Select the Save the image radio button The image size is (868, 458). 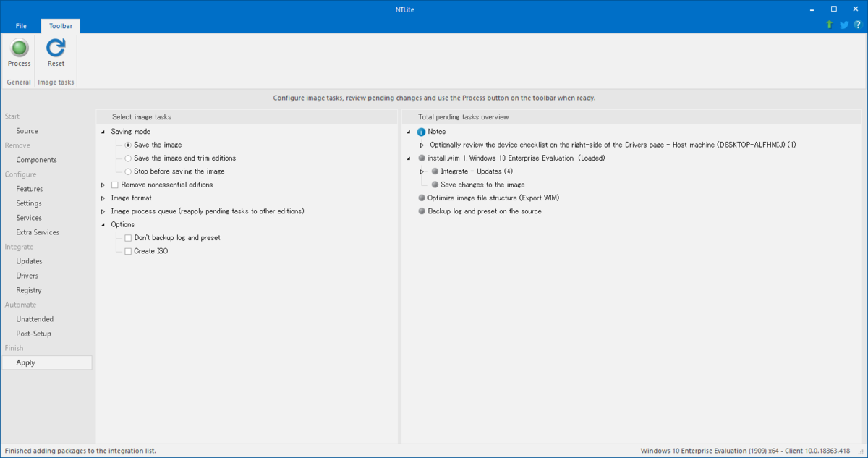[x=129, y=145]
